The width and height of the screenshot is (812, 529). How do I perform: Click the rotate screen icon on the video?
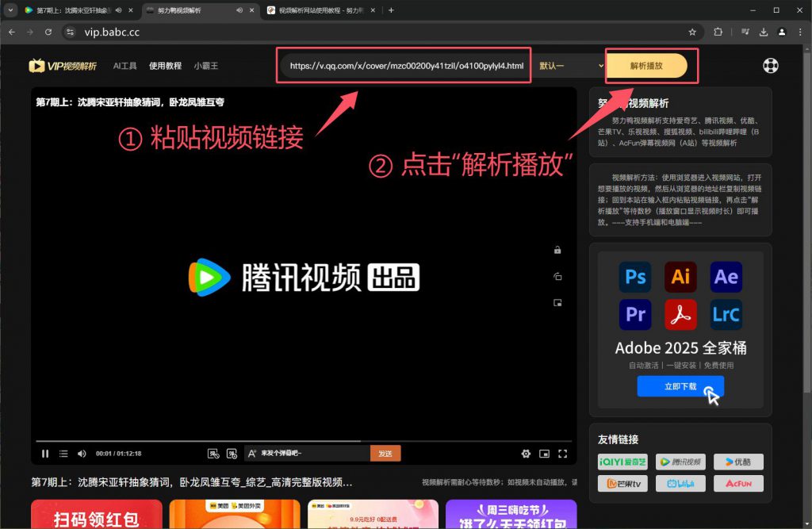[x=557, y=277]
